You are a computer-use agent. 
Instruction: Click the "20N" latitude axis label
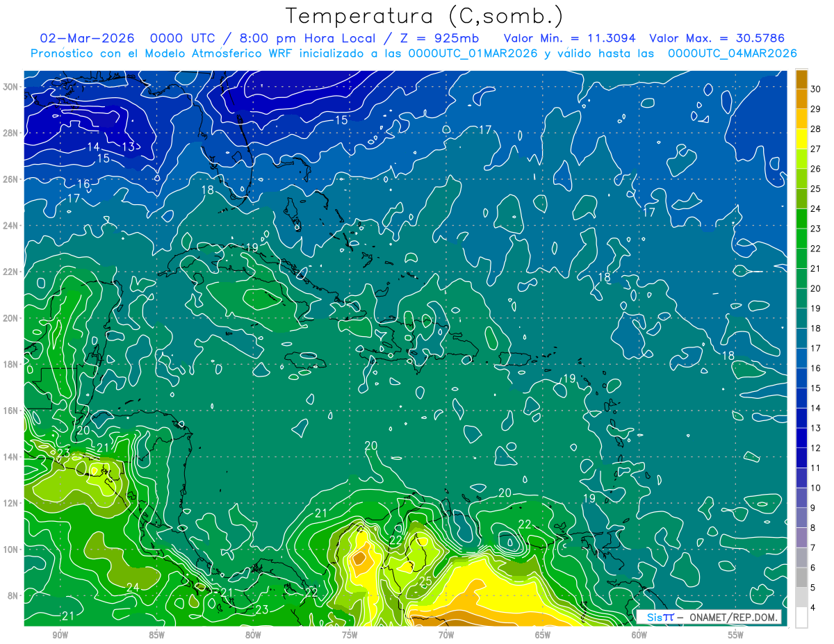pos(10,318)
